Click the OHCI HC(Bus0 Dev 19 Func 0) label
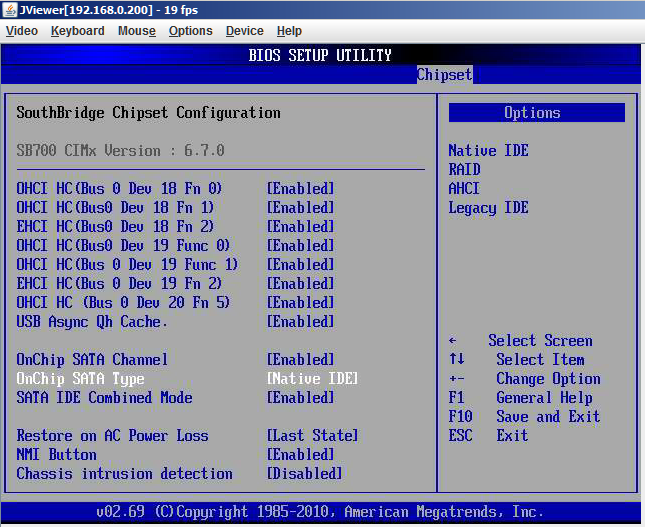Image resolution: width=645 pixels, height=527 pixels. point(123,246)
